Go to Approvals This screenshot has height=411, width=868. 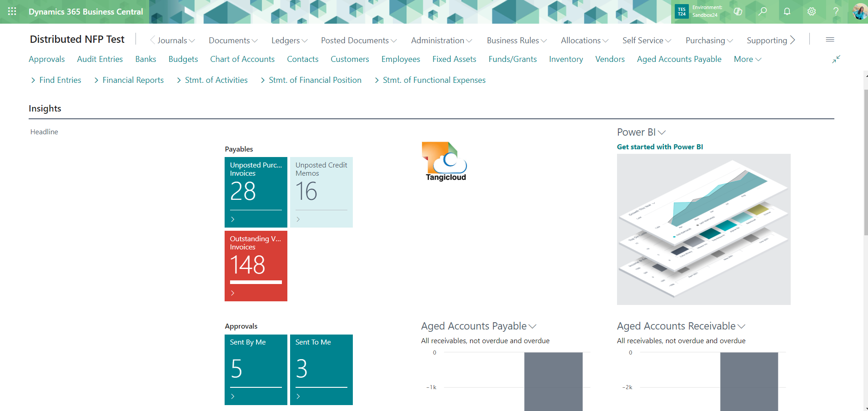[x=47, y=59]
